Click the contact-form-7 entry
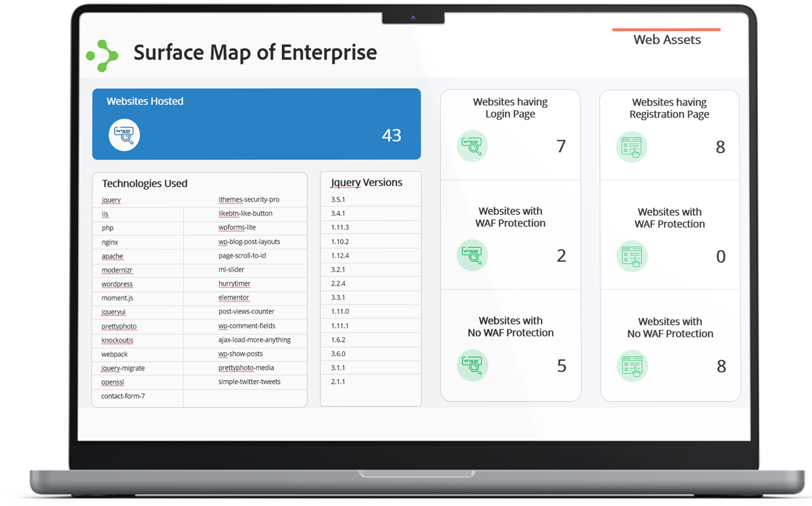This screenshot has width=812, height=506. point(123,396)
